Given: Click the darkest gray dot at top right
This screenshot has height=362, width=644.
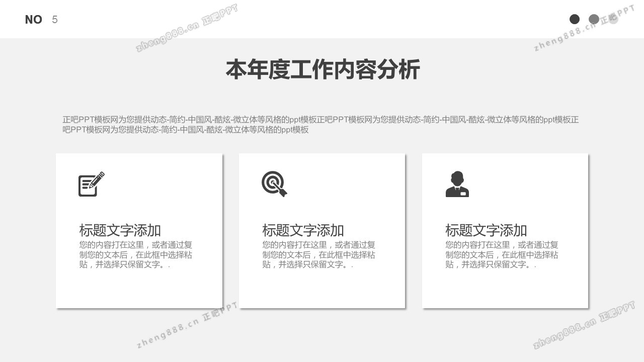Looking at the screenshot, I should (575, 19).
